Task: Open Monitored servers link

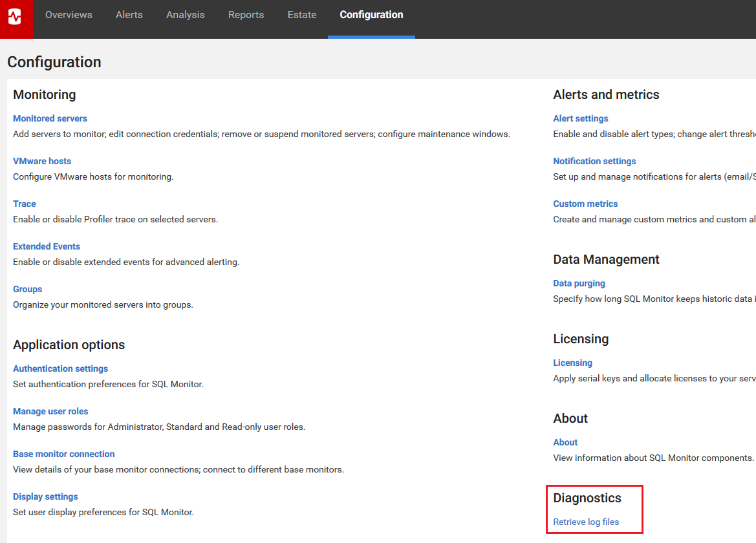Action: 50,119
